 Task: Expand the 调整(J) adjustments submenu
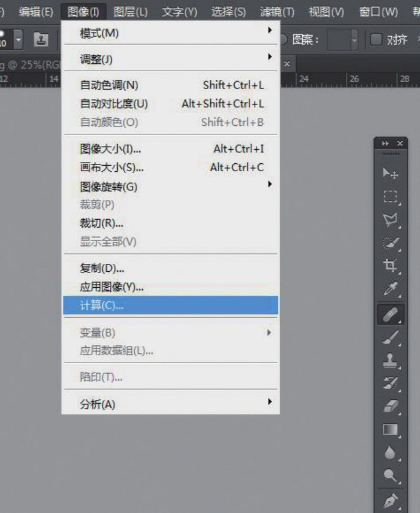[170, 60]
